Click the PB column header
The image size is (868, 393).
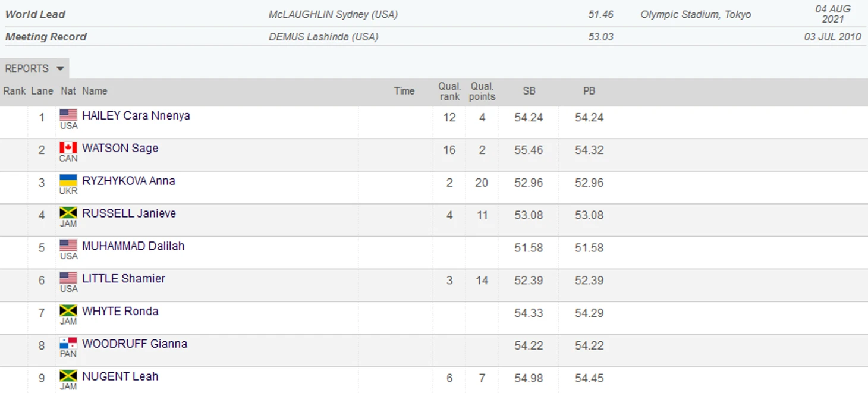pos(589,91)
